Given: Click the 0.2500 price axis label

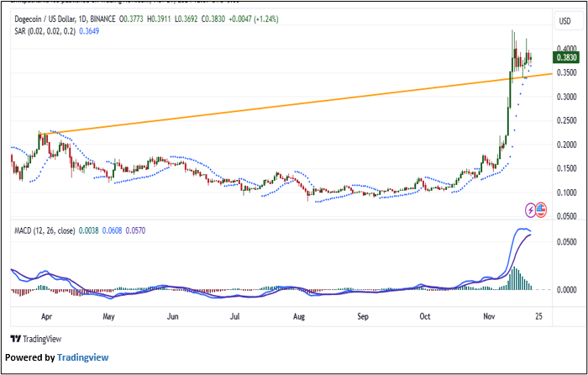Looking at the screenshot, I should tap(567, 121).
